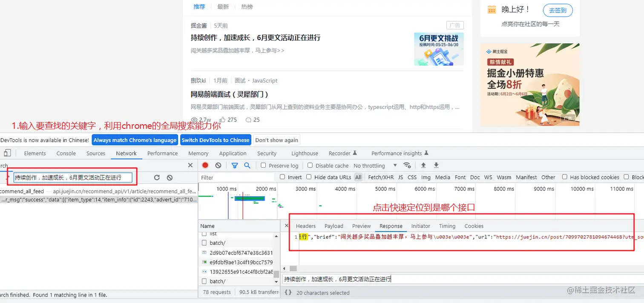Click Switch DevTools to Chinese button
The height and width of the screenshot is (303, 644).
click(216, 140)
